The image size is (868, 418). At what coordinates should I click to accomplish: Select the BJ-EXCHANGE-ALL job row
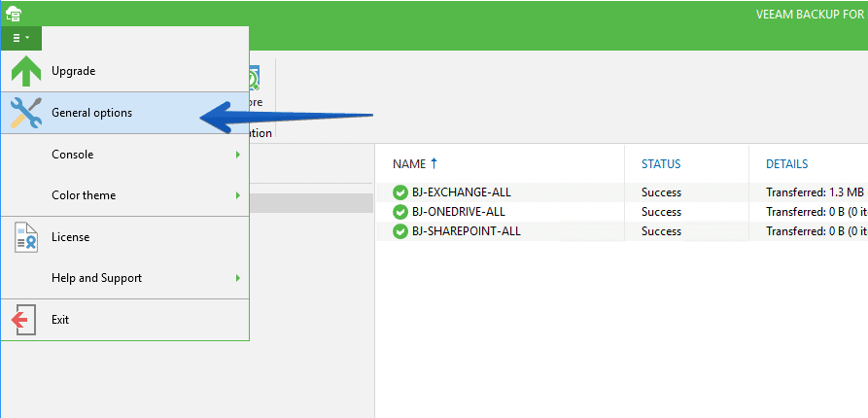(x=622, y=192)
